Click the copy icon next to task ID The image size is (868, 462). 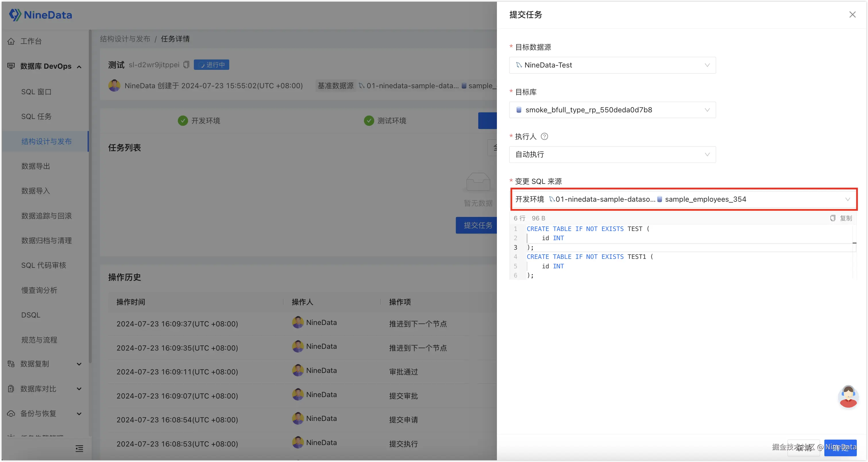[186, 65]
